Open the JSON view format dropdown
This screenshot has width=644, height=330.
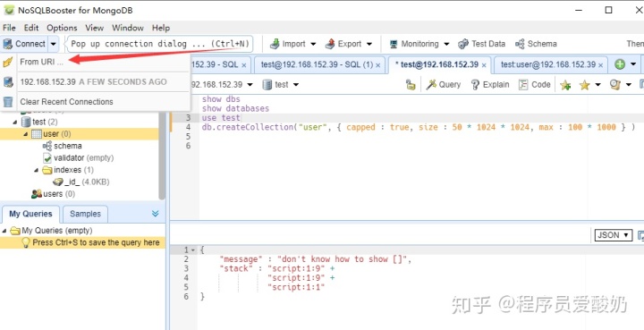coord(614,235)
